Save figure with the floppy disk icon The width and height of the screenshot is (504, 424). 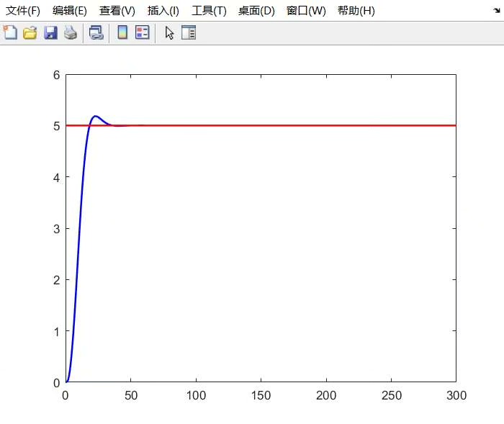click(50, 33)
